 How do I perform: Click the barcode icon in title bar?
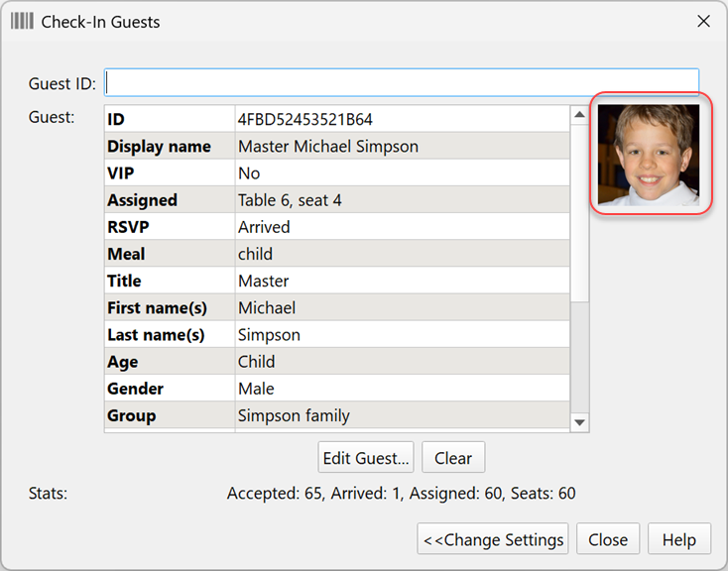tap(22, 22)
